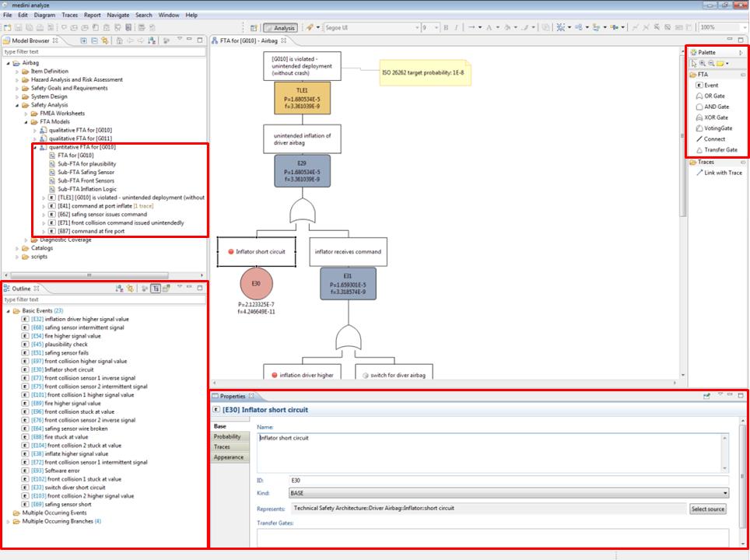Toggle the Analysis perspective button

279,28
